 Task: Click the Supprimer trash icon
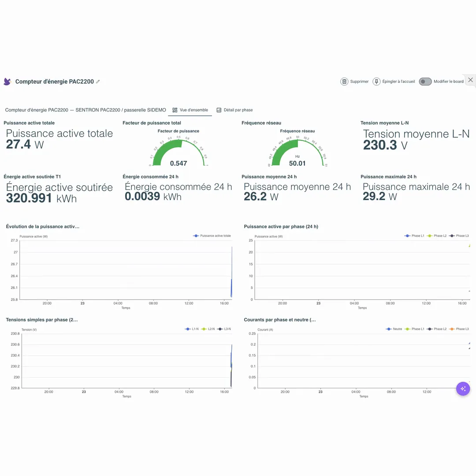tap(344, 82)
